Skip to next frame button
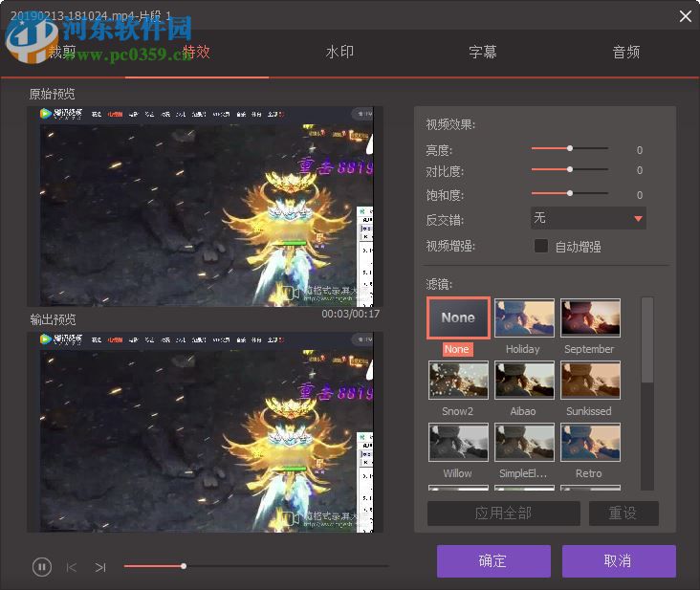This screenshot has height=590, width=700. [100, 567]
